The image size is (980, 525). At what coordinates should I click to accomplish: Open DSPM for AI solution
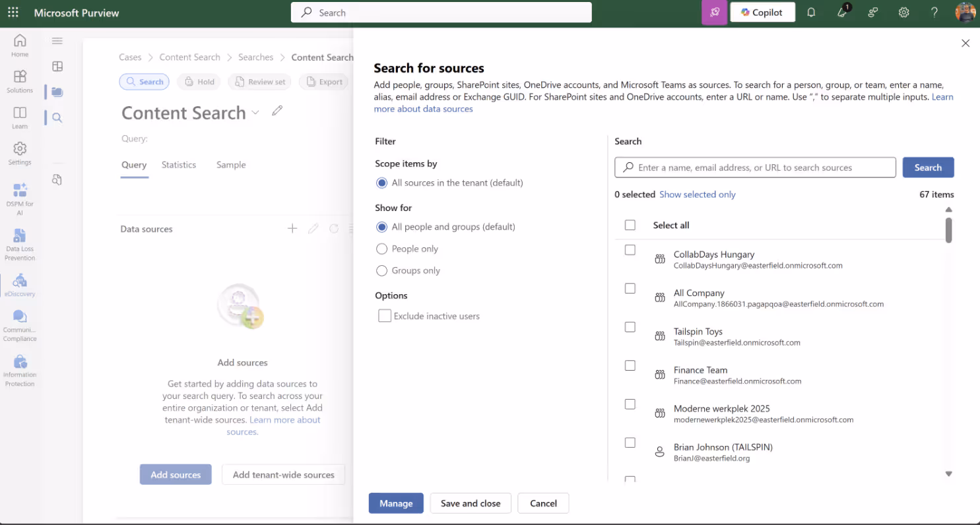[x=20, y=199]
